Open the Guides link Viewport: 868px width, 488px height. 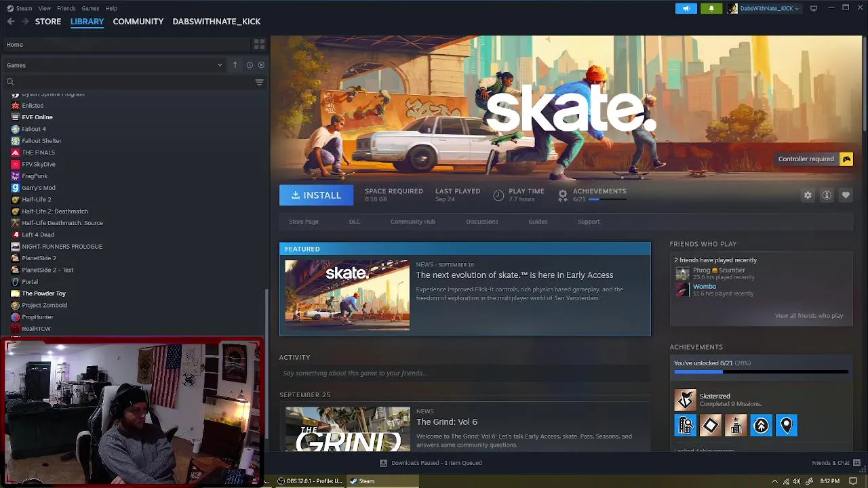pos(538,222)
